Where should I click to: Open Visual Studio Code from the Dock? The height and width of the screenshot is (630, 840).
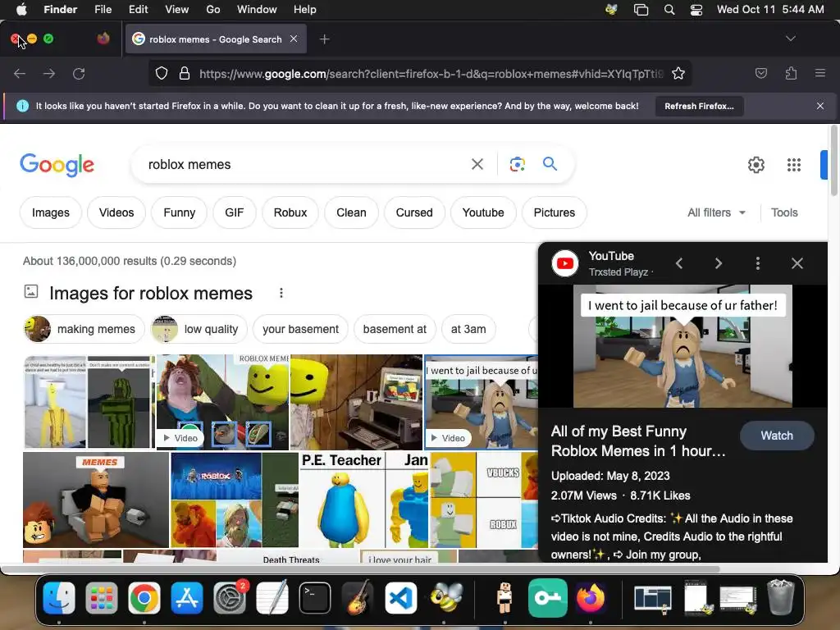401,598
